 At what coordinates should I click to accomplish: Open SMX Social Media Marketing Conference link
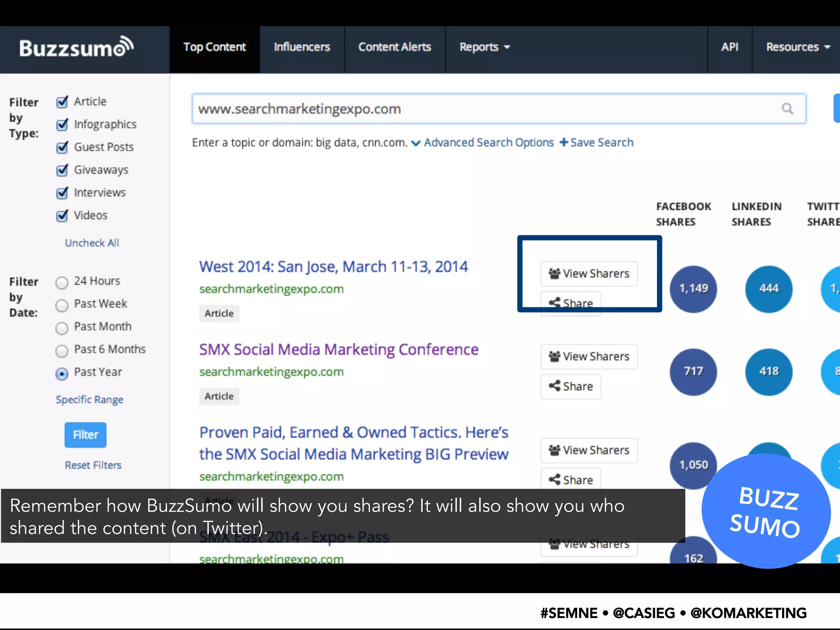pos(339,350)
